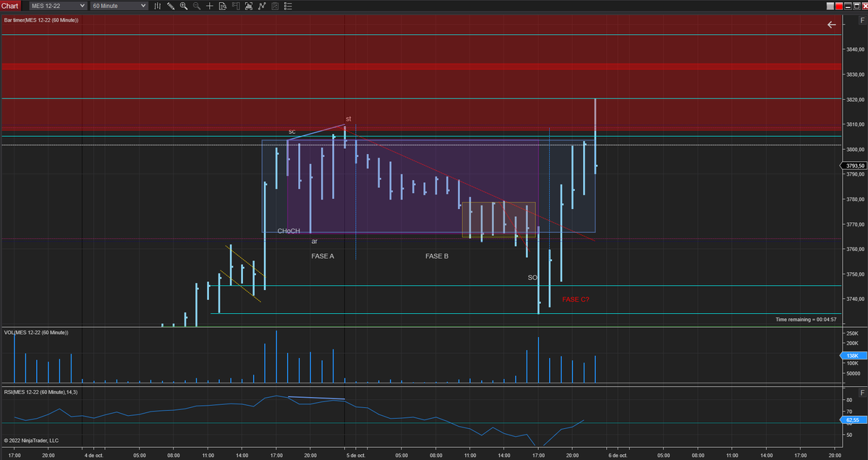This screenshot has height=460, width=868.
Task: Click the zoom in magnifier icon
Action: [184, 6]
